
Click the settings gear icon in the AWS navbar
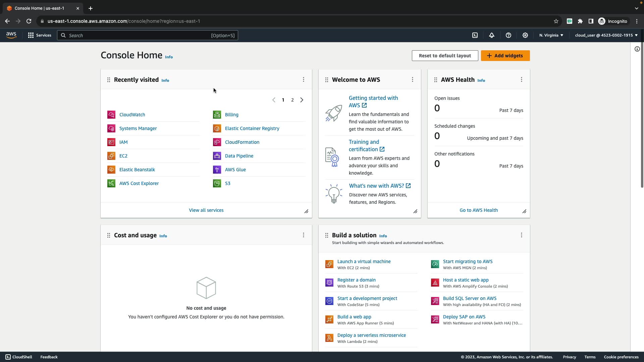click(525, 35)
